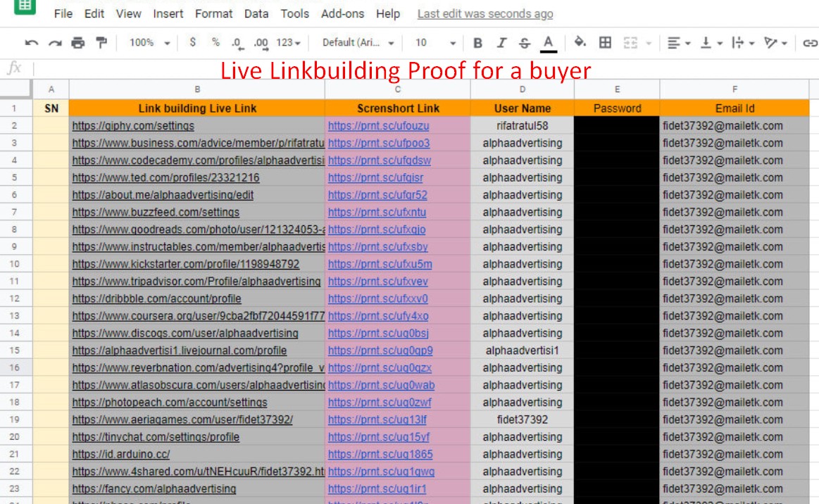The image size is (819, 504).
Task: Open screenshot link prnt.sc/ug1865
Action: pos(380,455)
